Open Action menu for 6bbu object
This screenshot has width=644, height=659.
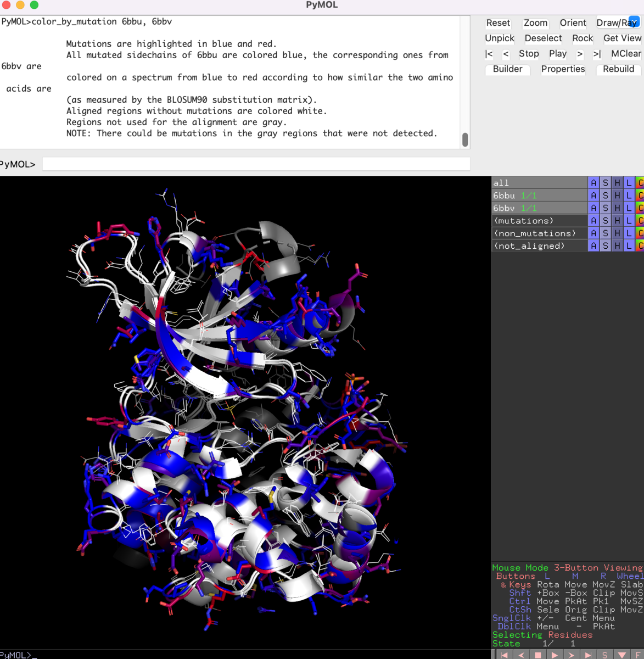[593, 196]
